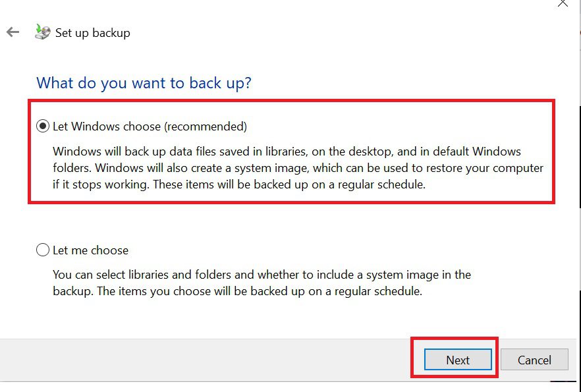Click the "What do you want to back up?" heading
Image resolution: width=581 pixels, height=392 pixels.
[x=144, y=82]
